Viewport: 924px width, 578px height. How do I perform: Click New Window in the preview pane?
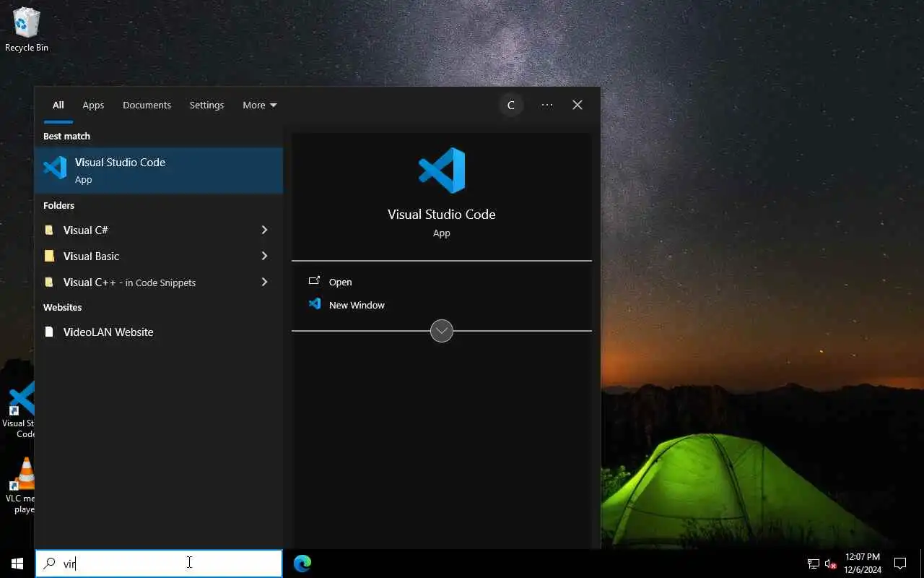pos(441,305)
